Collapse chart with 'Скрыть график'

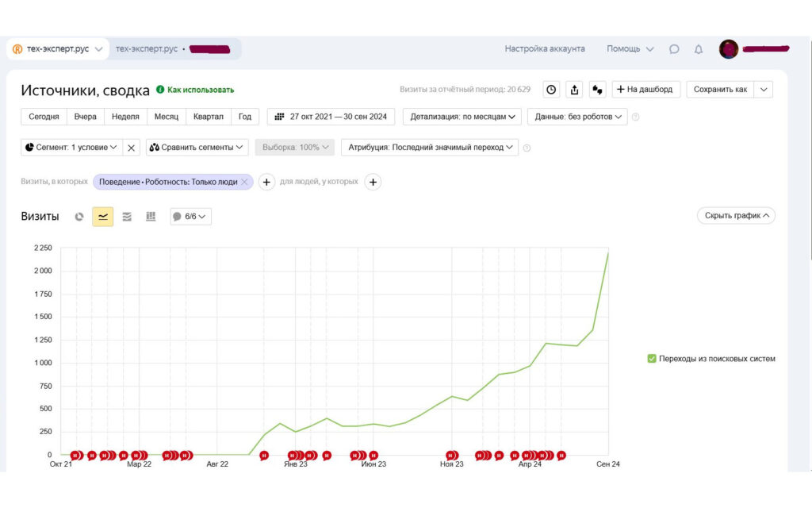click(x=736, y=216)
